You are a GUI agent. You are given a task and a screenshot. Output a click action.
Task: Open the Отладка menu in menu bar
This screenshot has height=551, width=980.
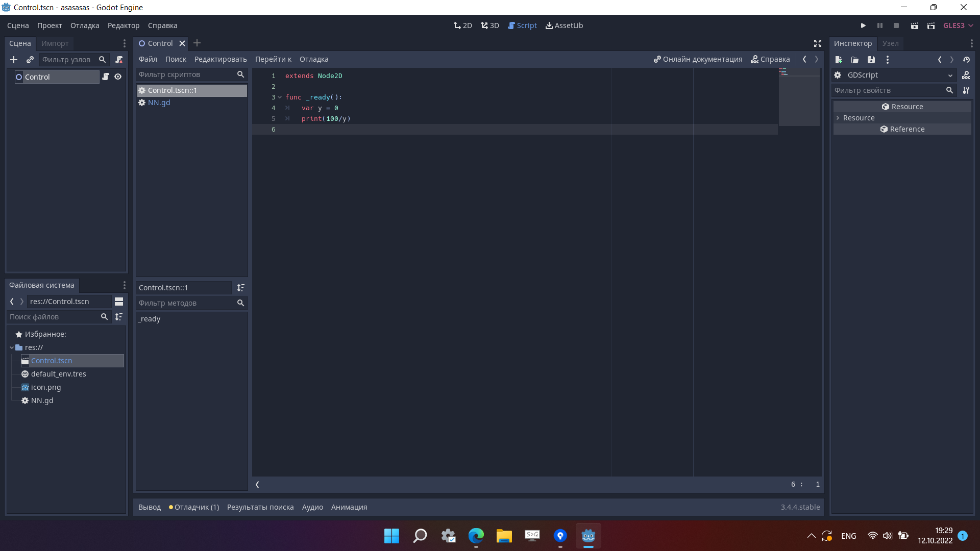(85, 26)
